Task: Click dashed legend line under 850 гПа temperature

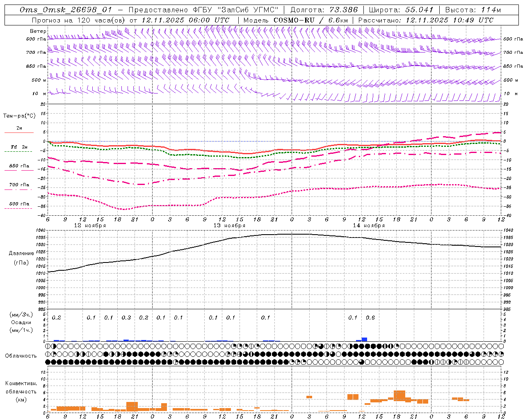Action: [x=19, y=170]
